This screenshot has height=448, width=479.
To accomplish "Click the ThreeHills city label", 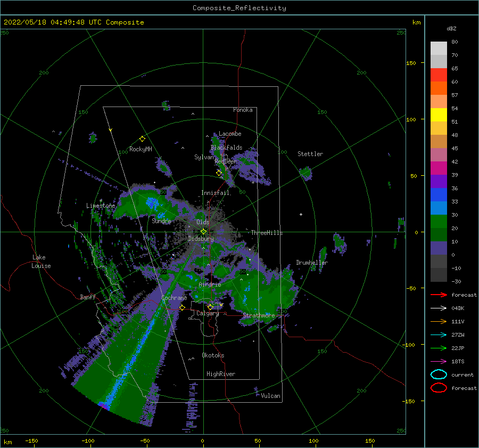I will pyautogui.click(x=267, y=233).
